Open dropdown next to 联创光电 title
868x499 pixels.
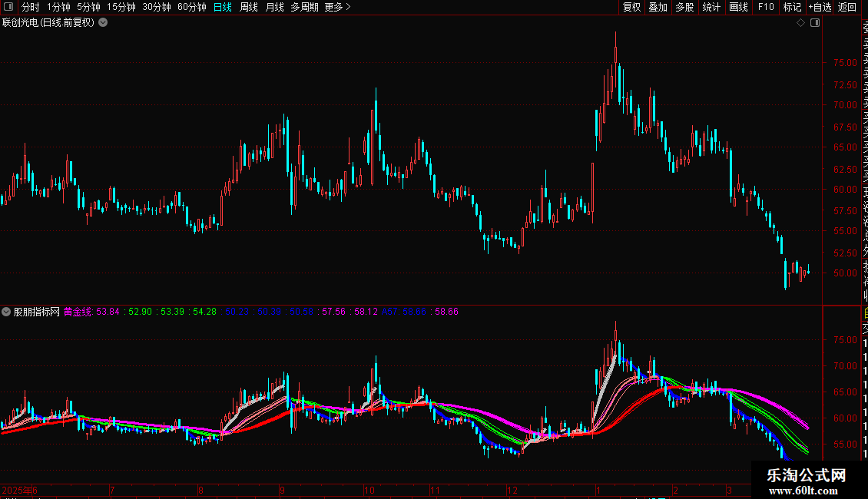click(x=103, y=23)
